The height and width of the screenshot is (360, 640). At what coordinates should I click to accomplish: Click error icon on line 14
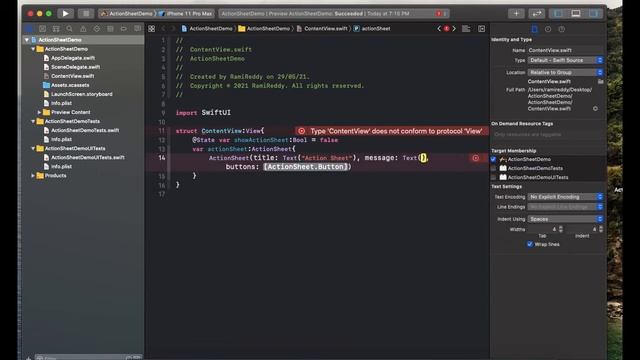coord(476,158)
